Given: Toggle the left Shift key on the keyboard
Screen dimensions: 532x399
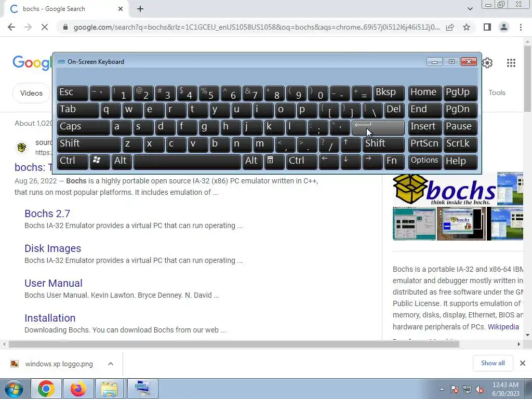Looking at the screenshot, I should [89, 144].
